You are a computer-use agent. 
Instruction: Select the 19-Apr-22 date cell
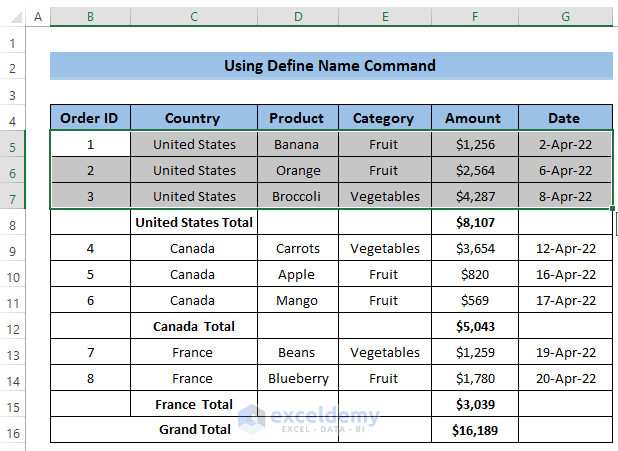coord(565,352)
